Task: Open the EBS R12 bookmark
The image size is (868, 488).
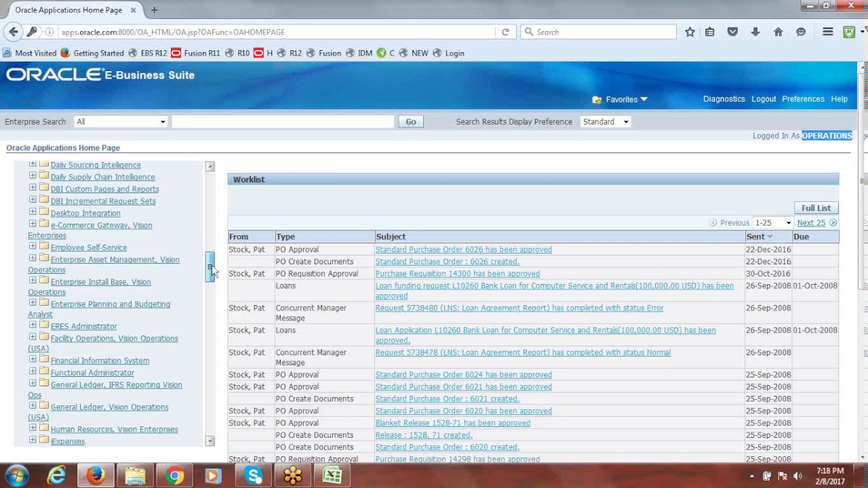Action: tap(147, 53)
